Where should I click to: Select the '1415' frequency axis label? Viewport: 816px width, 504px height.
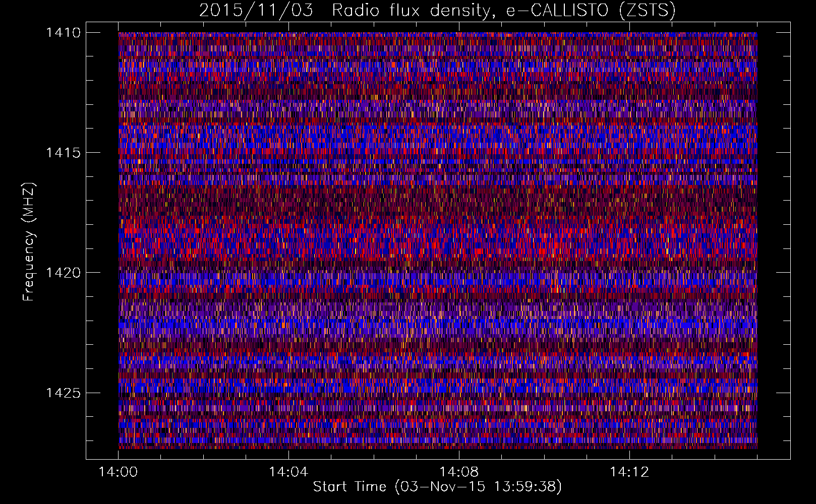pos(63,153)
